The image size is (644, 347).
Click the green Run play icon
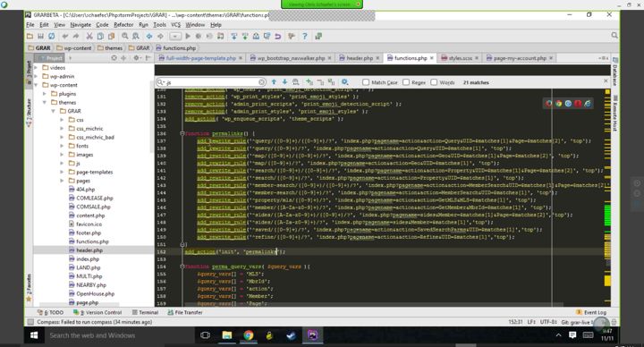(188, 36)
